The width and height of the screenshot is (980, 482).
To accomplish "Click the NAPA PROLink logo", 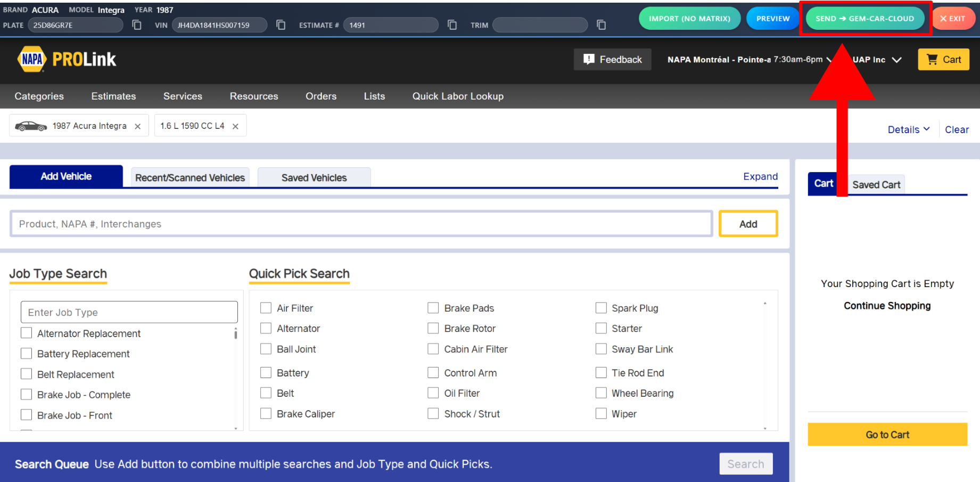I will [x=67, y=59].
